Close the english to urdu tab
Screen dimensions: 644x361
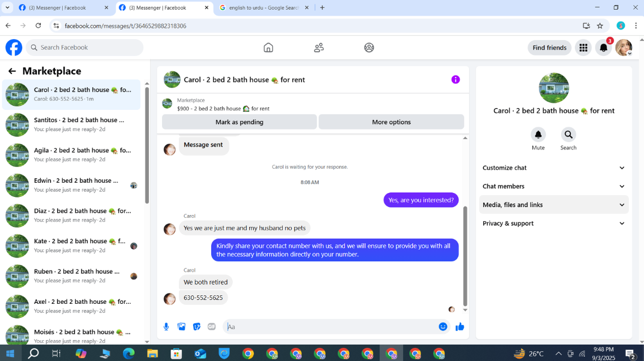(x=306, y=8)
